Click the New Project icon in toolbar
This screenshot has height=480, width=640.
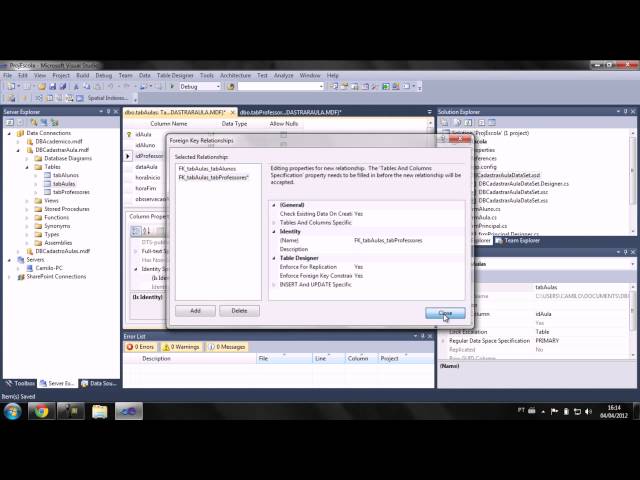tap(11, 87)
